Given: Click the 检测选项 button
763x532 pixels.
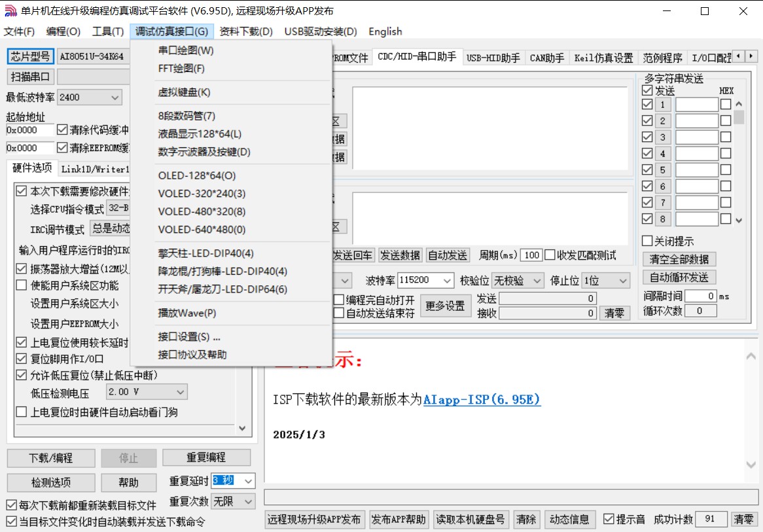Looking at the screenshot, I should (50, 482).
